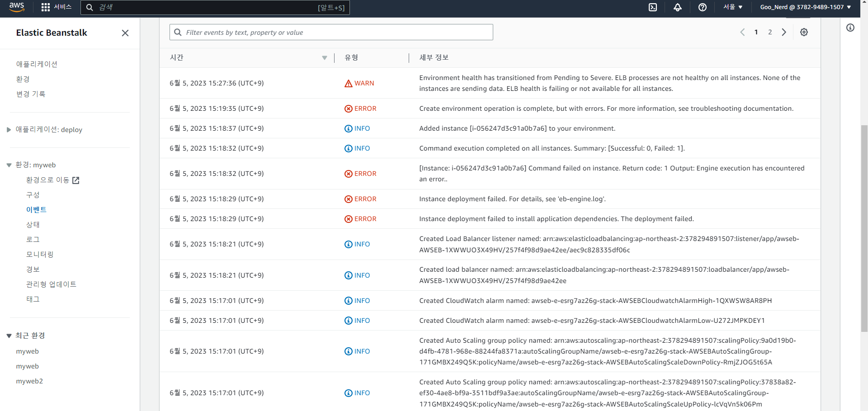Screen dimensions: 868x411
Task: Open event table preferences gear
Action: point(804,32)
